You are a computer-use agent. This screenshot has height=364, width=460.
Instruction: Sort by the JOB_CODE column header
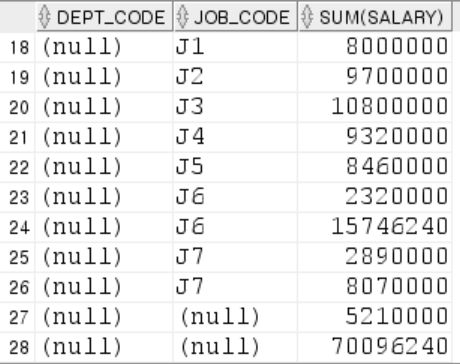click(x=235, y=17)
